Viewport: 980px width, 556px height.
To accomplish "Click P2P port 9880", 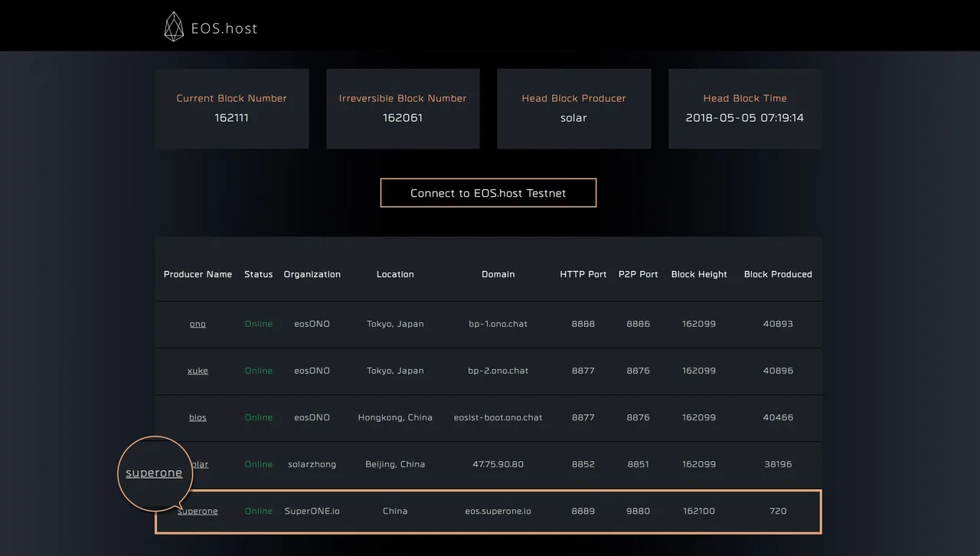I will [639, 511].
